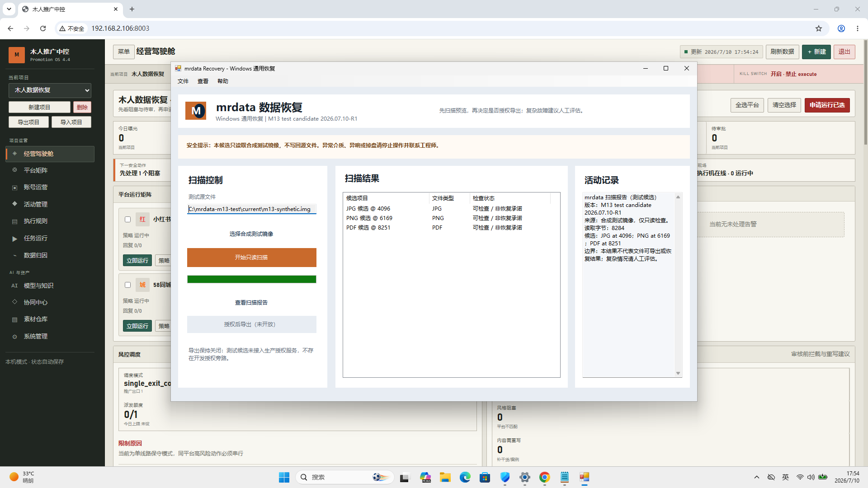Viewport: 868px width, 488px height.
Task: Open 数据归因 in the sidebar
Action: pyautogui.click(x=50, y=255)
